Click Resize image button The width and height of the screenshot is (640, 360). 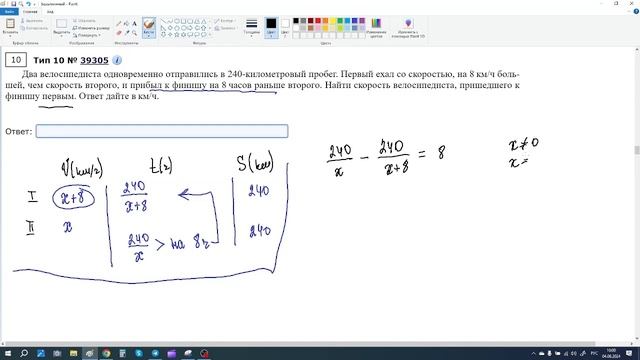coord(91,28)
